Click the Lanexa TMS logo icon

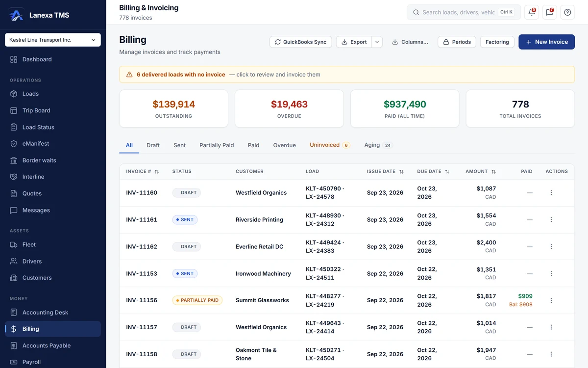pyautogui.click(x=16, y=15)
